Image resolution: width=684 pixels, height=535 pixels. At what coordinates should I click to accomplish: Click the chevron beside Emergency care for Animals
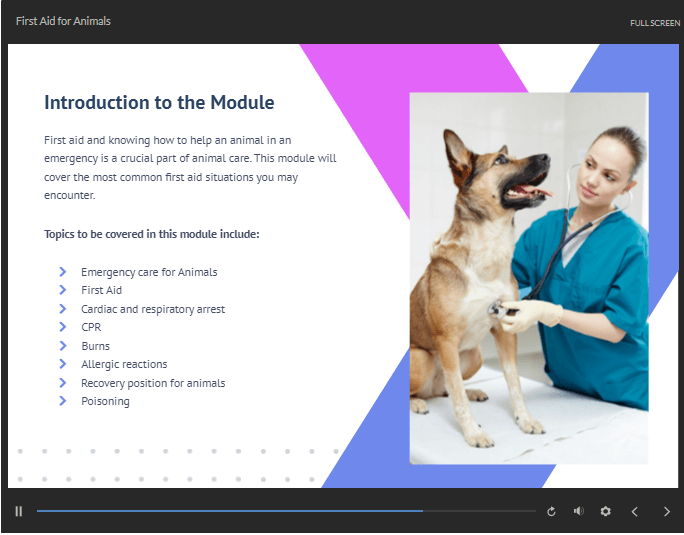tap(63, 272)
